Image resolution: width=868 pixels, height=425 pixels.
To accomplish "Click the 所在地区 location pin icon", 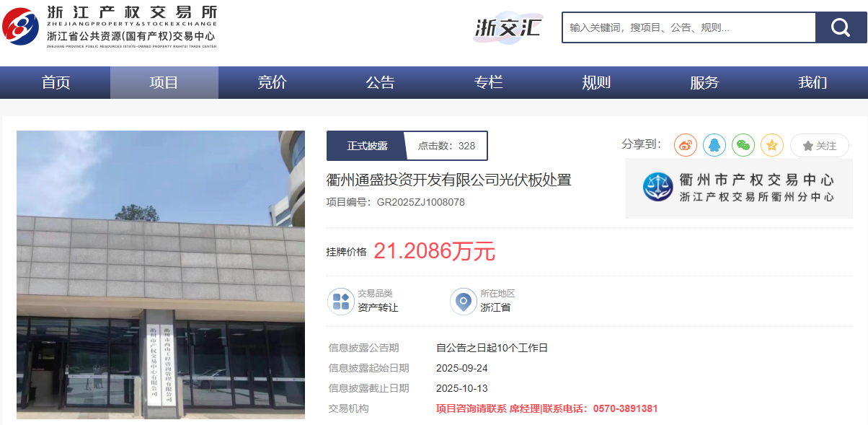I will click(464, 301).
